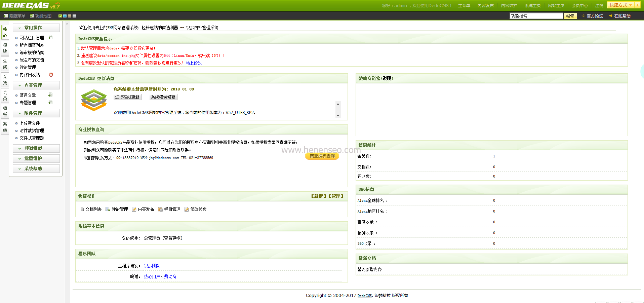This screenshot has width=644, height=303.
Task: Click the 查看更多 link
Action: [x=172, y=238]
